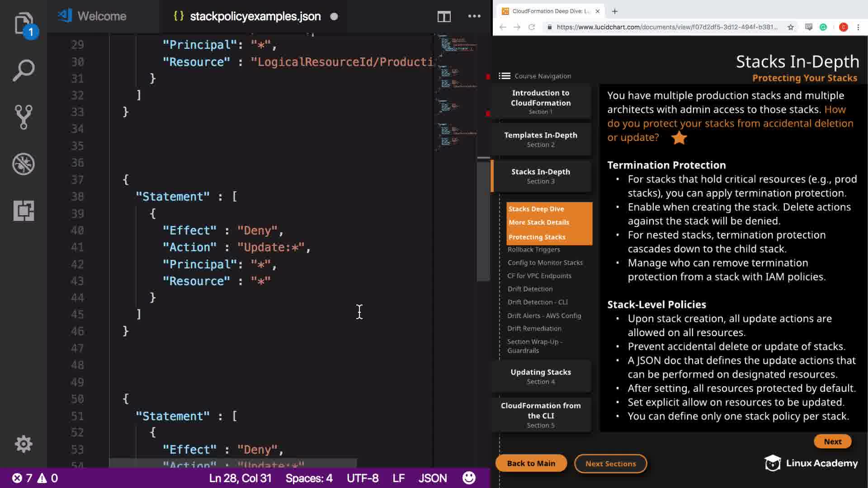Open the Explorer files icon

click(x=23, y=23)
